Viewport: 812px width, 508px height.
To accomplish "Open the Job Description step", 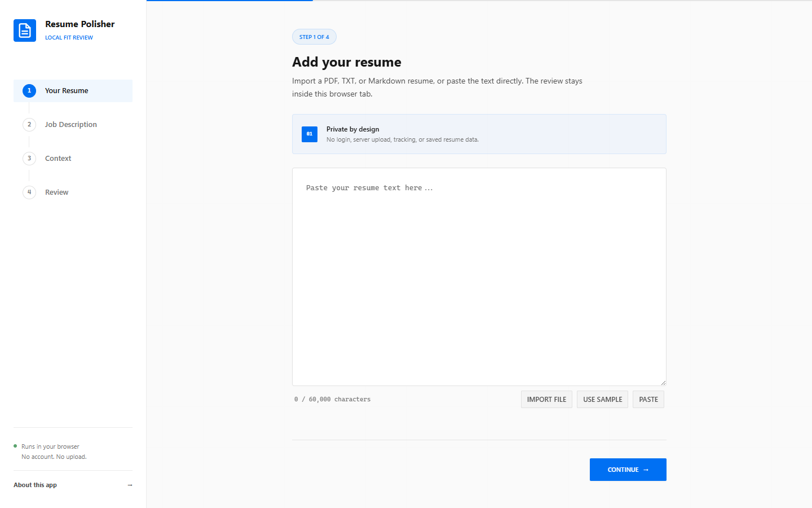I will pyautogui.click(x=73, y=125).
